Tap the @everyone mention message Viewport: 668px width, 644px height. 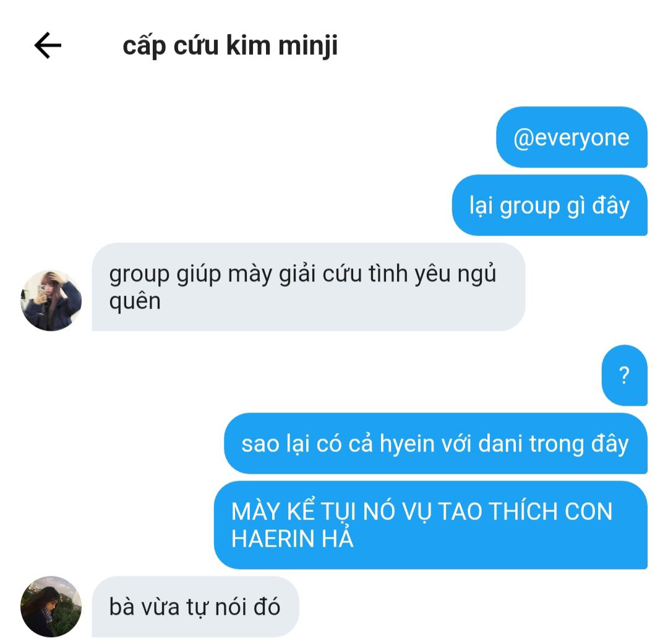click(x=572, y=137)
